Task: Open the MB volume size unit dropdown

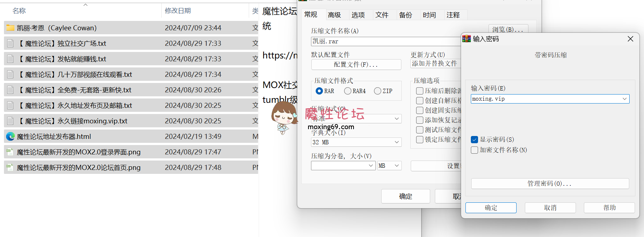Action: [396, 166]
